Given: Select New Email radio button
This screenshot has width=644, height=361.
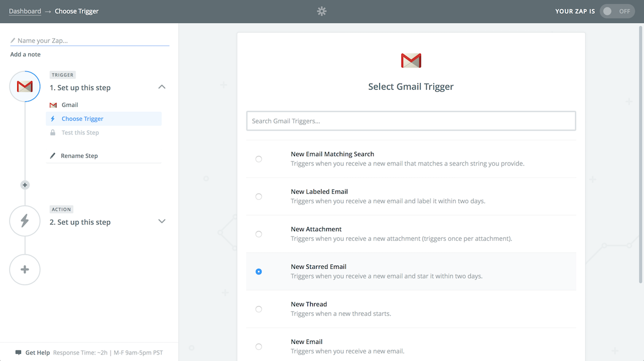Looking at the screenshot, I should coord(259,347).
